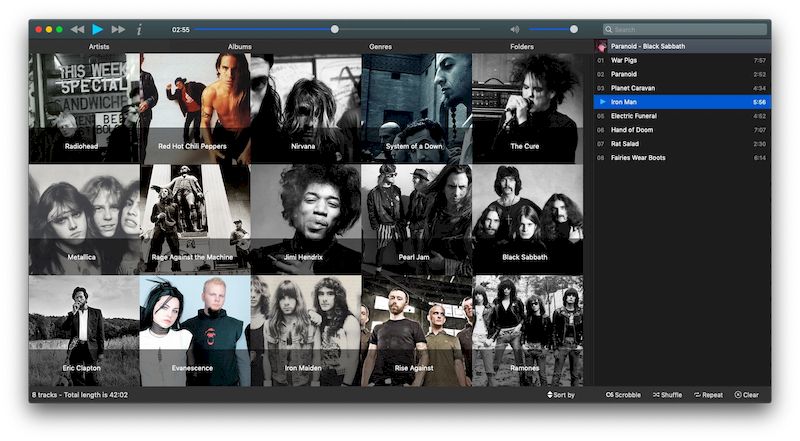
Task: Skip to the next track
Action: 118,30
